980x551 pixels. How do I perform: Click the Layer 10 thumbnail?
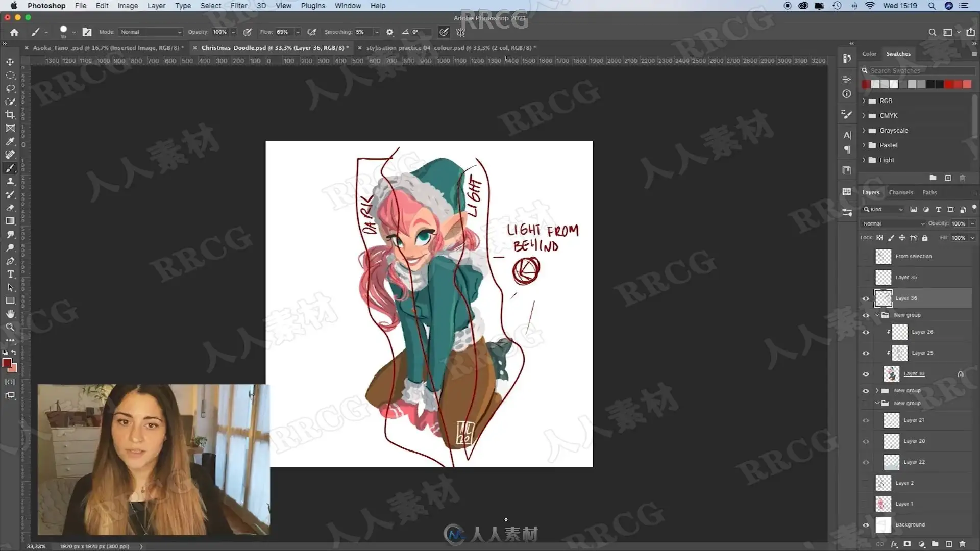click(x=891, y=374)
